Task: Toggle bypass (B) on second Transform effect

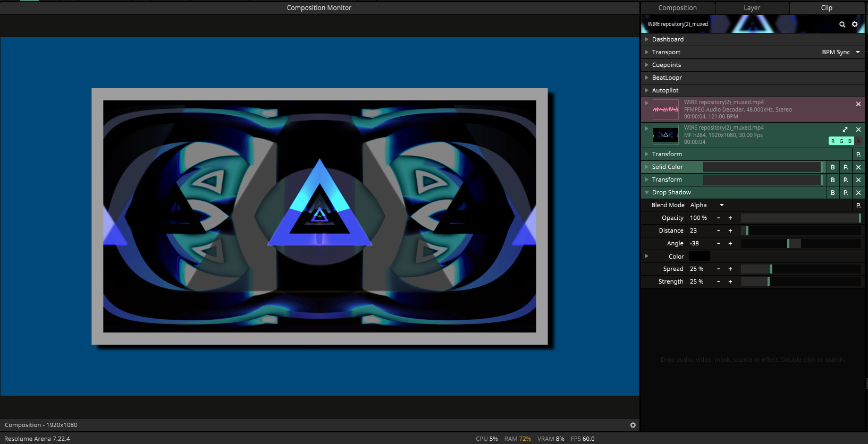Action: click(832, 180)
